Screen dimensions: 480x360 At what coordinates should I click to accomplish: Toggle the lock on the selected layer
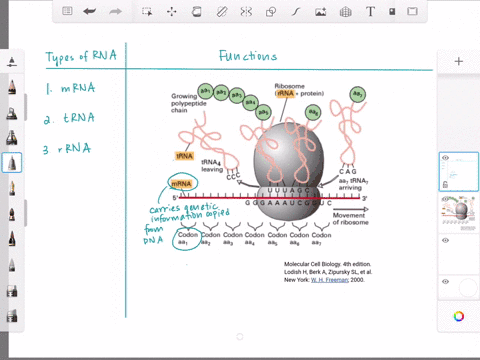click(445, 184)
